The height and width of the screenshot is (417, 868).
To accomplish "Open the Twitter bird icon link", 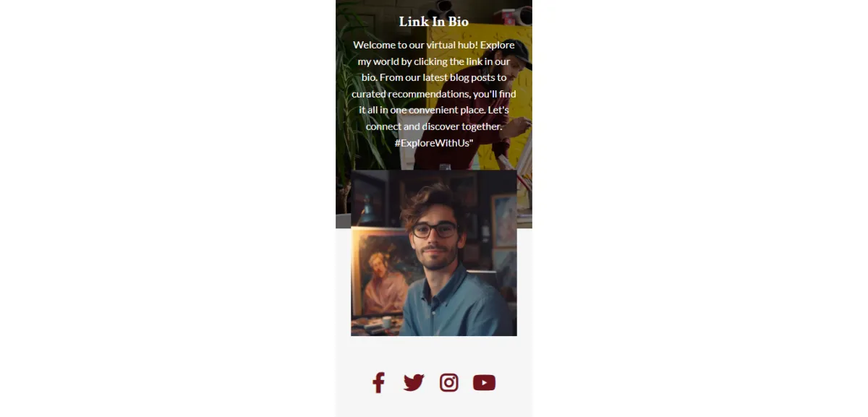I will [x=414, y=382].
